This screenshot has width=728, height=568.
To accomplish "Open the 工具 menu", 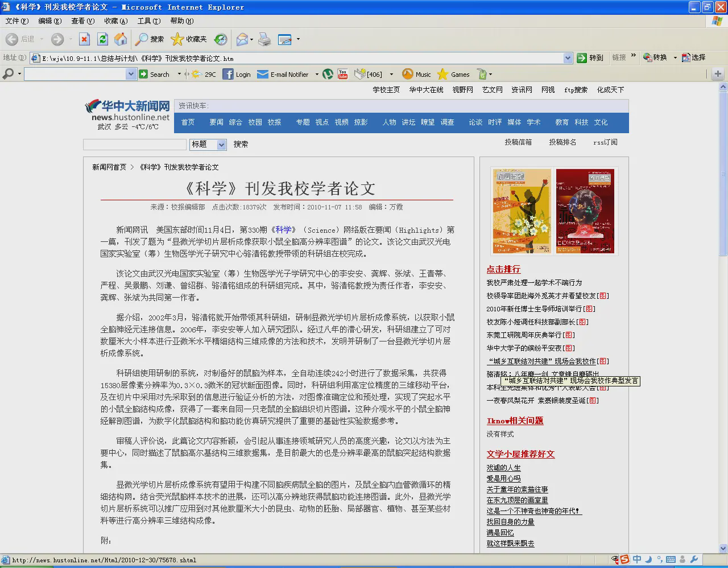I will [148, 21].
